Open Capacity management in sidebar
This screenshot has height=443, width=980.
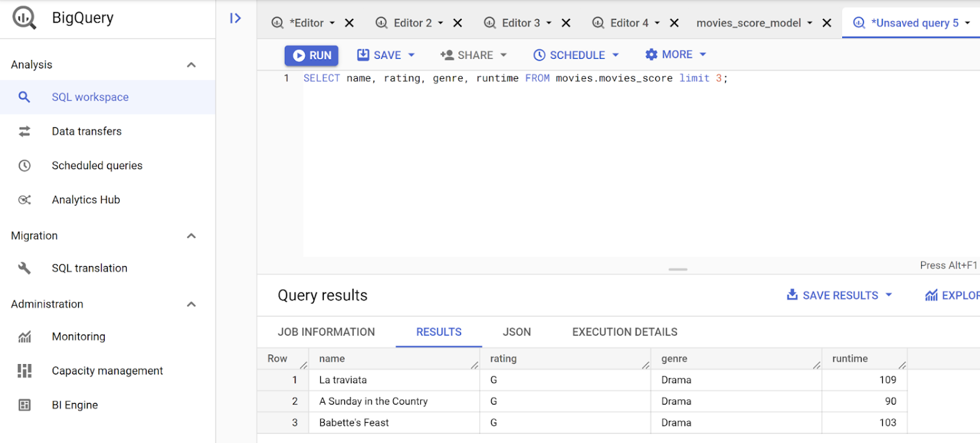pos(107,371)
